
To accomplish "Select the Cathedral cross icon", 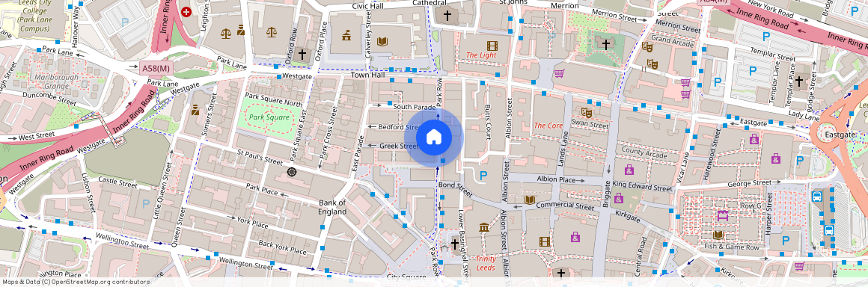I will point(447,15).
